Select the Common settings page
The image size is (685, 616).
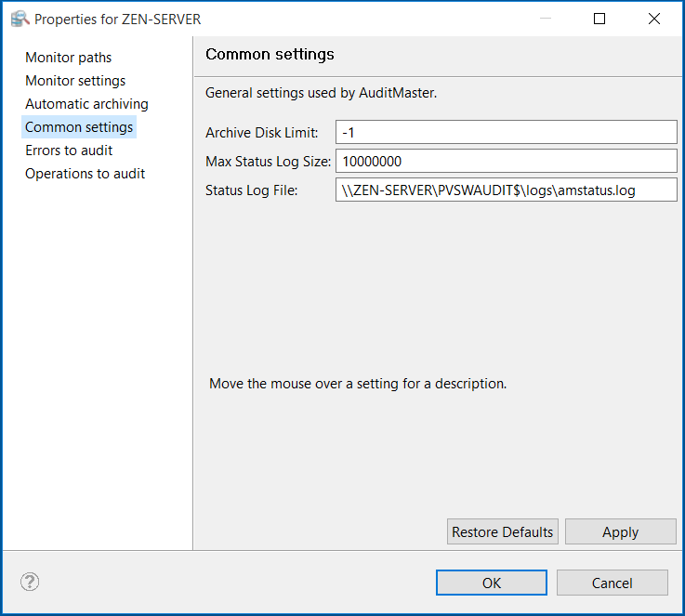79,127
